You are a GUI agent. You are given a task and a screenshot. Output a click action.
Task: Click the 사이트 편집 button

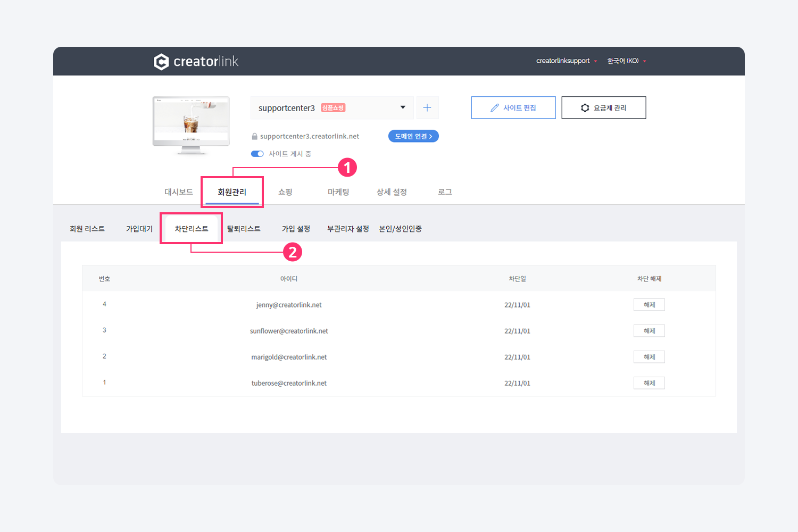pos(513,107)
